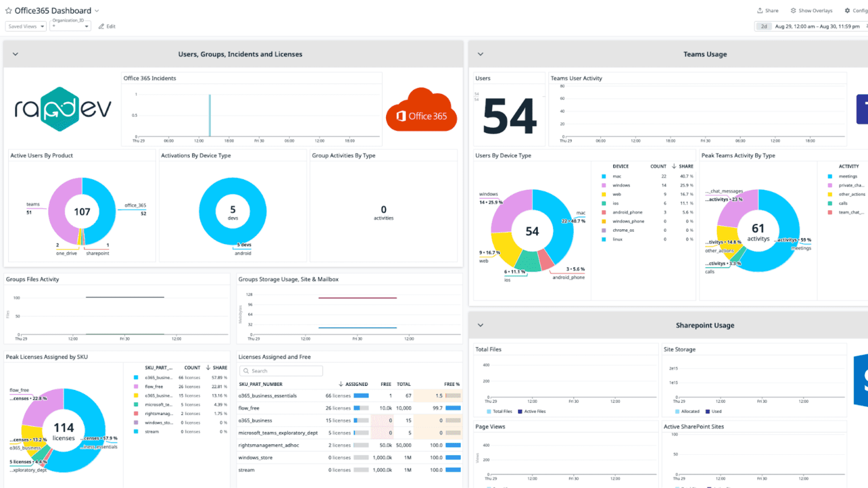Viewport: 868px width, 488px height.
Task: Click the Share button
Action: (x=768, y=10)
